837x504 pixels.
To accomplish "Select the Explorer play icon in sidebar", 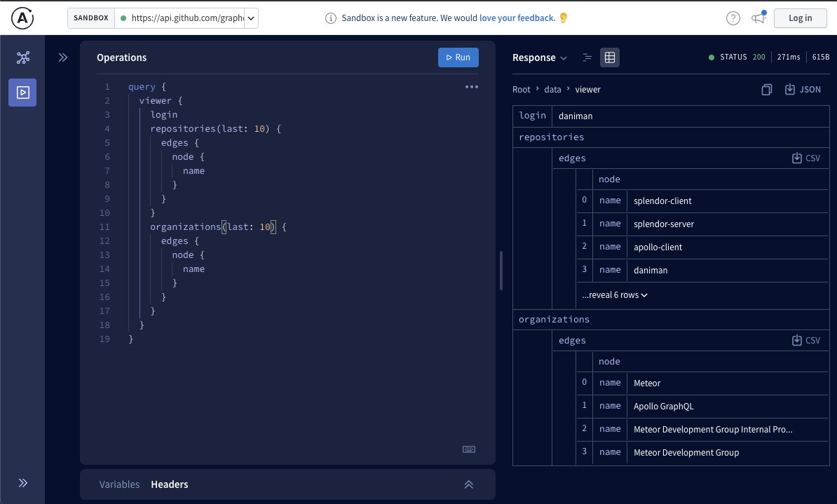I will (x=22, y=93).
